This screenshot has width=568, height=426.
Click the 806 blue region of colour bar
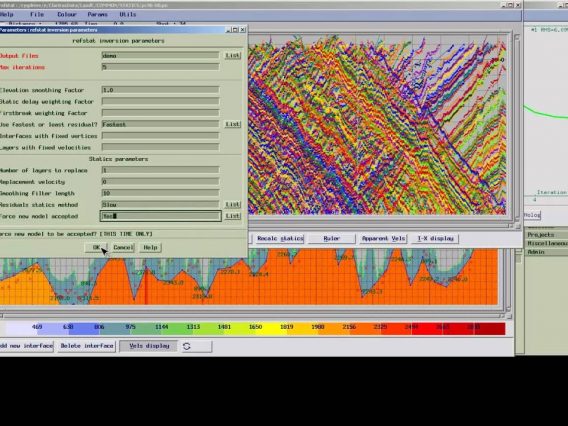coord(99,329)
